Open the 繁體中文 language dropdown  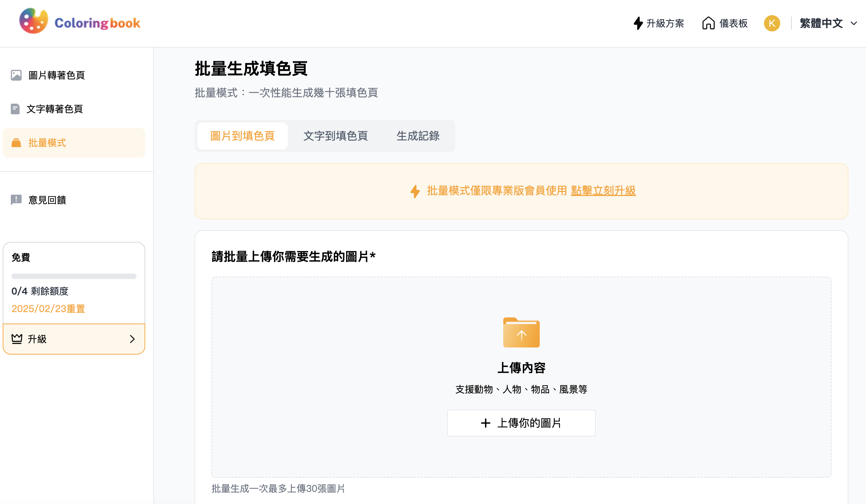pos(821,23)
